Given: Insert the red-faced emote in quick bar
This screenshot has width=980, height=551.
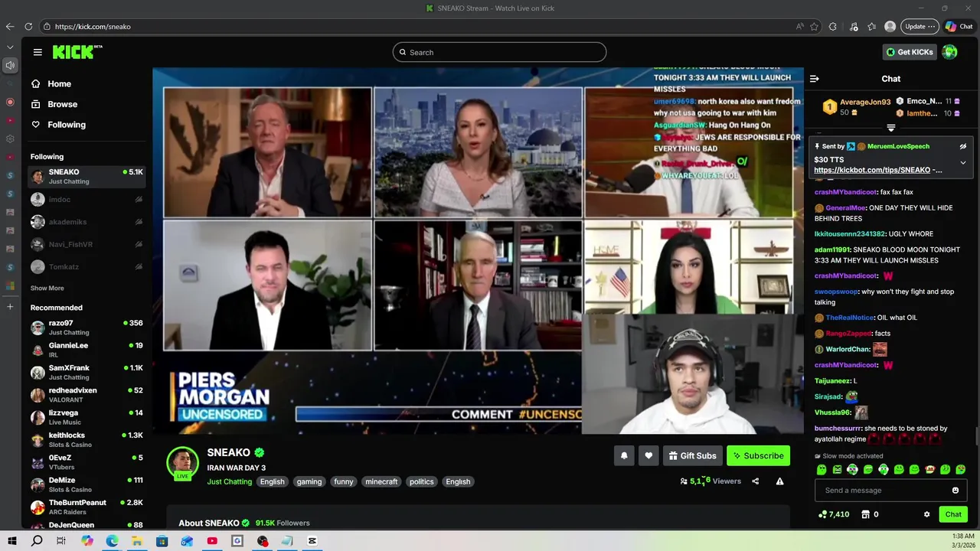Looking at the screenshot, I should (929, 470).
